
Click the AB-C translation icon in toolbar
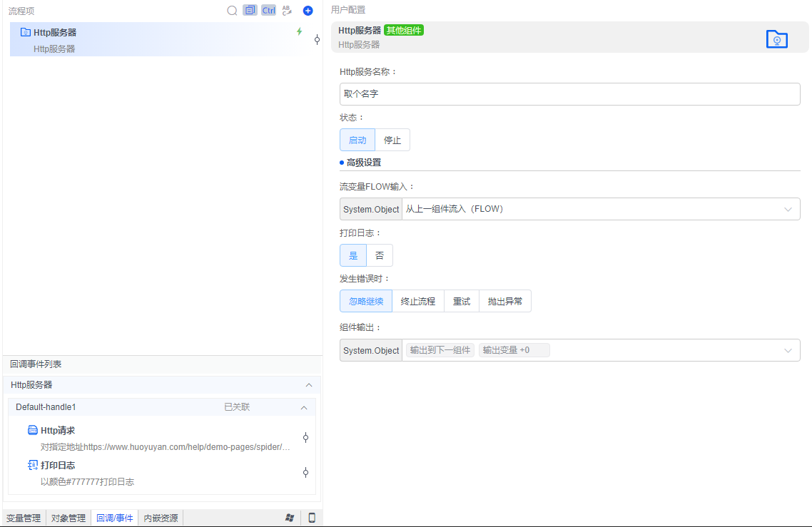point(287,11)
